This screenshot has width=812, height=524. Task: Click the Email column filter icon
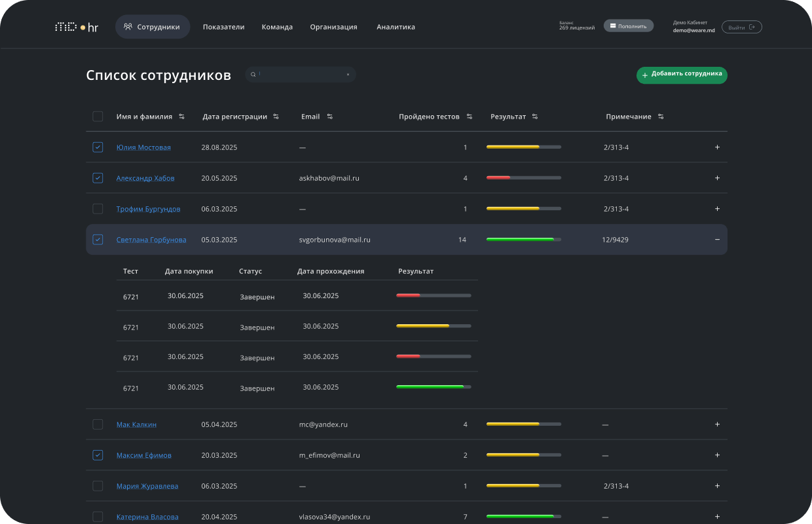[x=330, y=117]
